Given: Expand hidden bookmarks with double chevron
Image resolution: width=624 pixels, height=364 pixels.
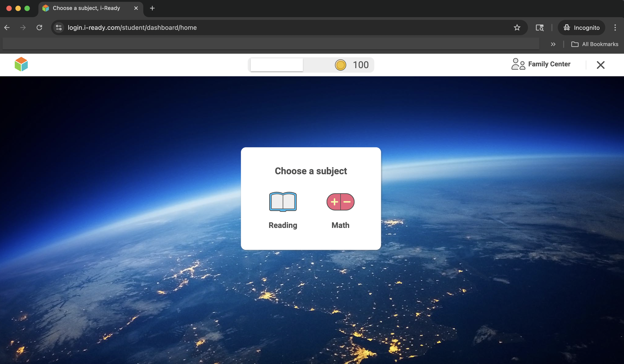Looking at the screenshot, I should [x=553, y=44].
